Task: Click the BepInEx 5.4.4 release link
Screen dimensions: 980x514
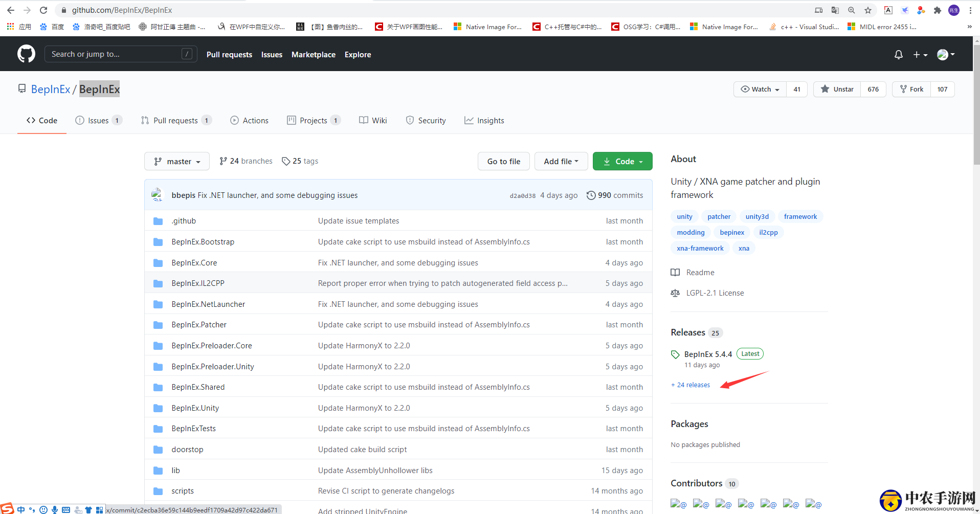Action: 708,354
